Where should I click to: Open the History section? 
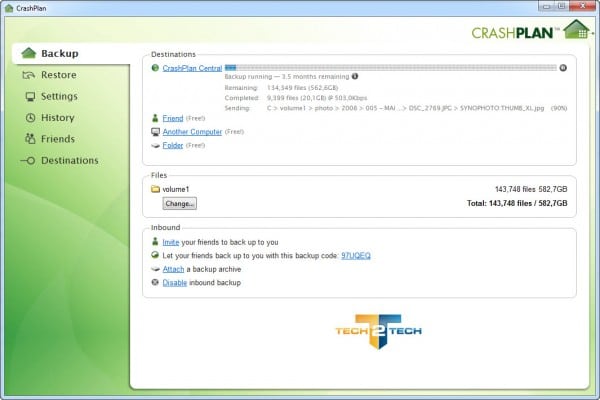57,118
